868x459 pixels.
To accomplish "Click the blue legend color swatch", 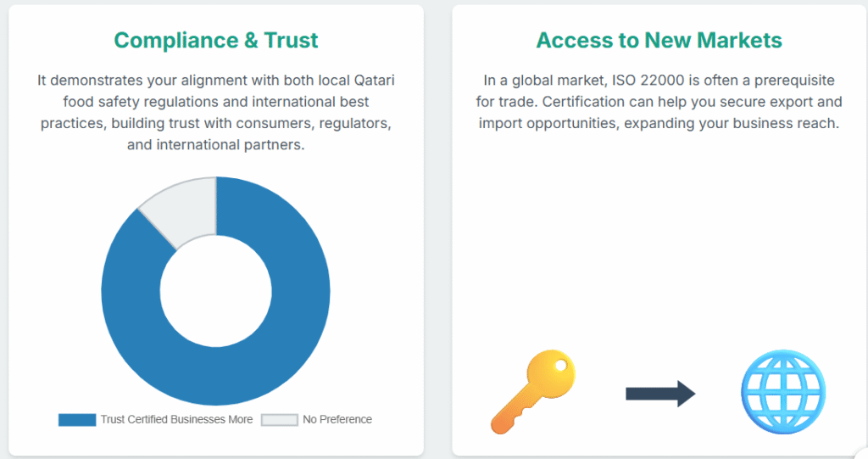I will 76,419.
